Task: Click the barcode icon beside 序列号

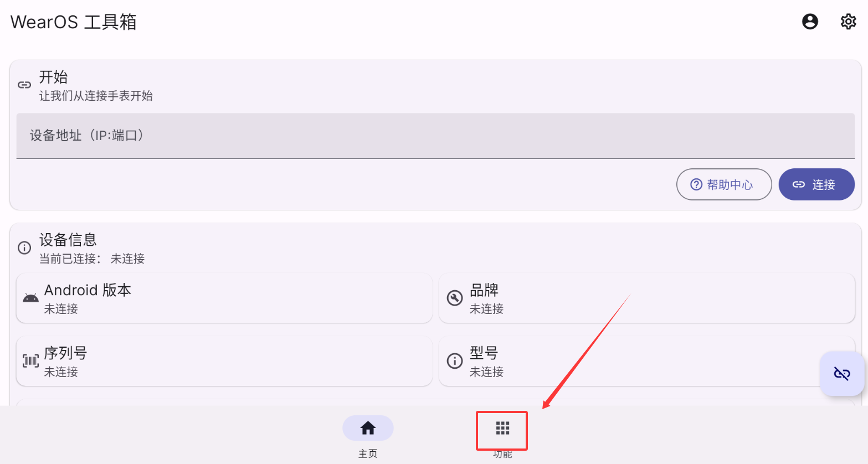Action: 30,361
